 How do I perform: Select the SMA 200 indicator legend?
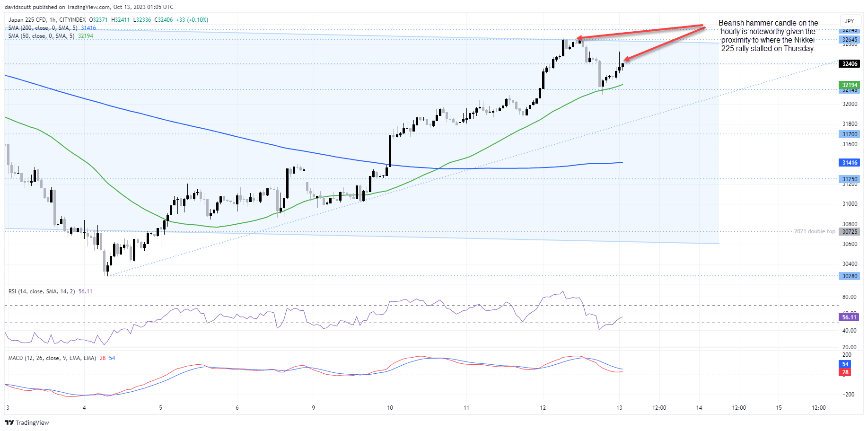coord(52,28)
